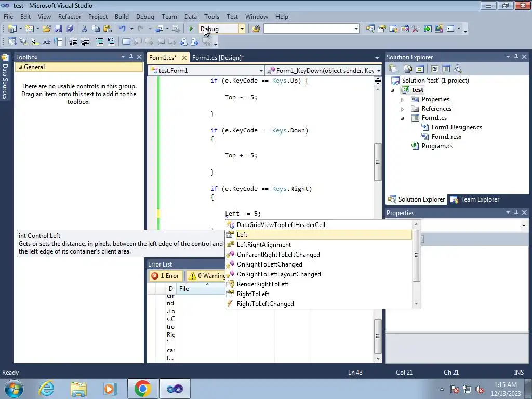Open the Debug configuration dropdown
The image size is (532, 399).
tap(242, 29)
